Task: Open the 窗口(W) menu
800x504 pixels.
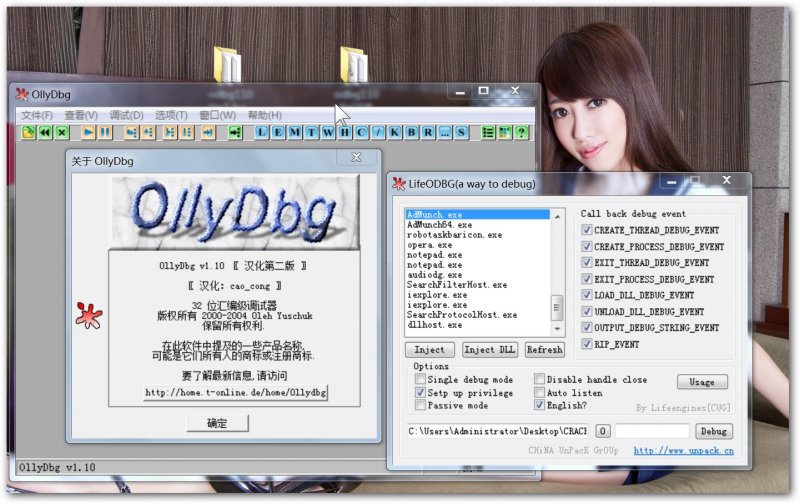Action: coord(217,115)
